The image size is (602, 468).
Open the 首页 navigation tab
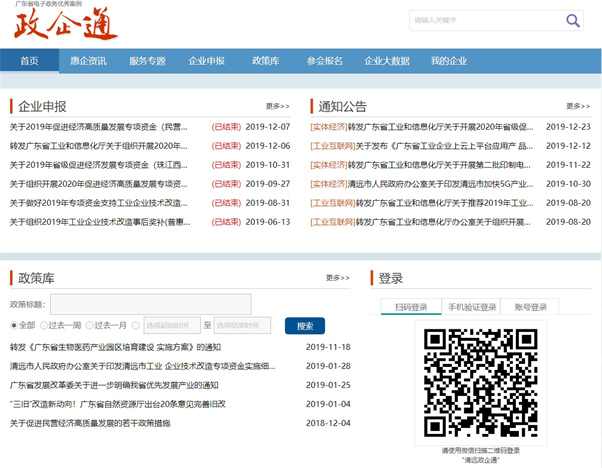(30, 61)
